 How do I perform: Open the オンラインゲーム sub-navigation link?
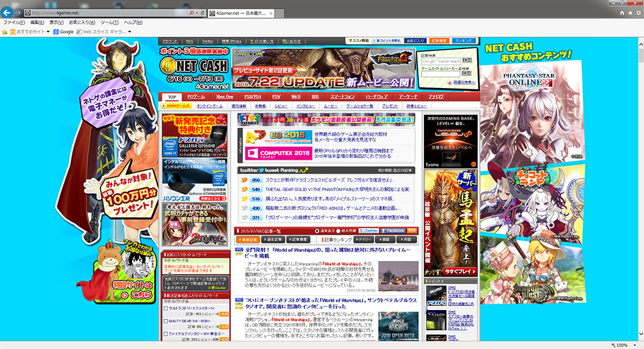[x=209, y=106]
